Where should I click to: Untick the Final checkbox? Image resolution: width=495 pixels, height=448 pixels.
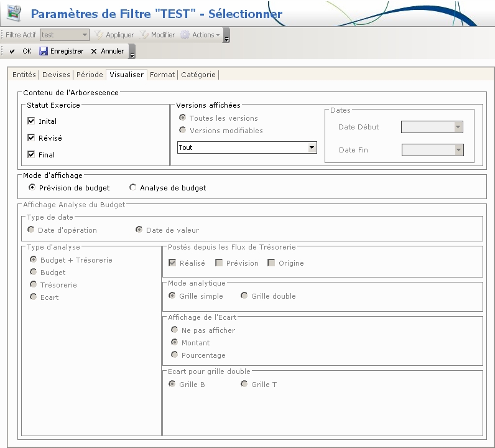(x=31, y=154)
